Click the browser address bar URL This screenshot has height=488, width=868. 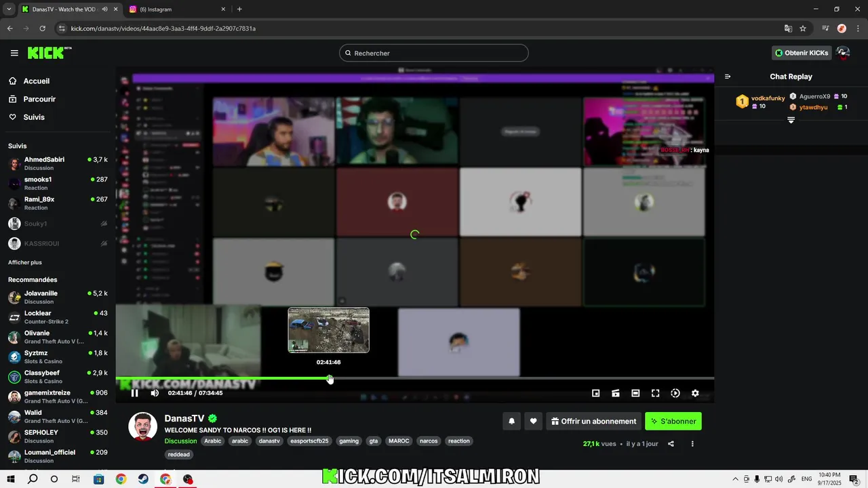pyautogui.click(x=163, y=28)
